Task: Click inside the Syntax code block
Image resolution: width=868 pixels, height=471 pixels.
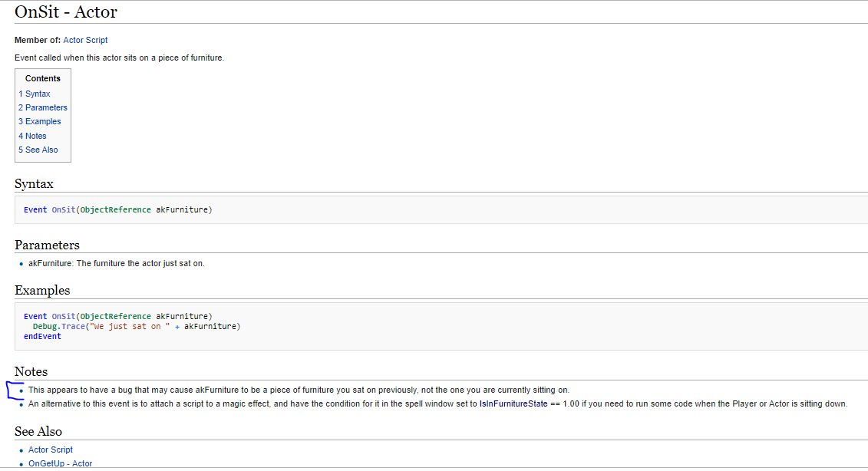Action: (441, 209)
